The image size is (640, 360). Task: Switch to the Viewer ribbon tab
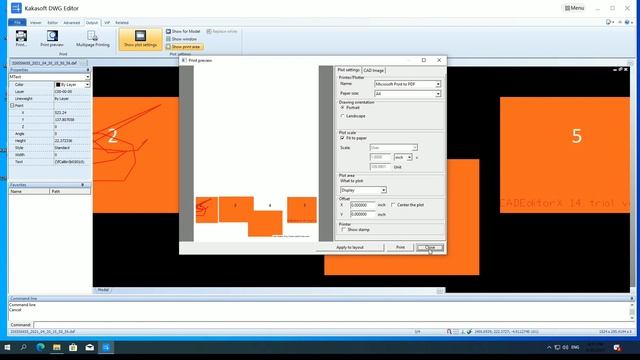(36, 22)
